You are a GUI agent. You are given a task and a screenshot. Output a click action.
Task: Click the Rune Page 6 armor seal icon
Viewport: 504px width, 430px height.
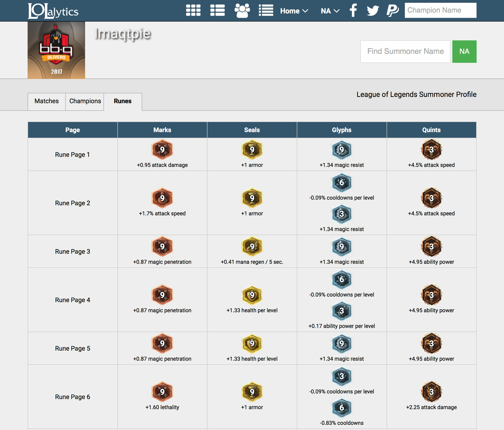tap(252, 392)
